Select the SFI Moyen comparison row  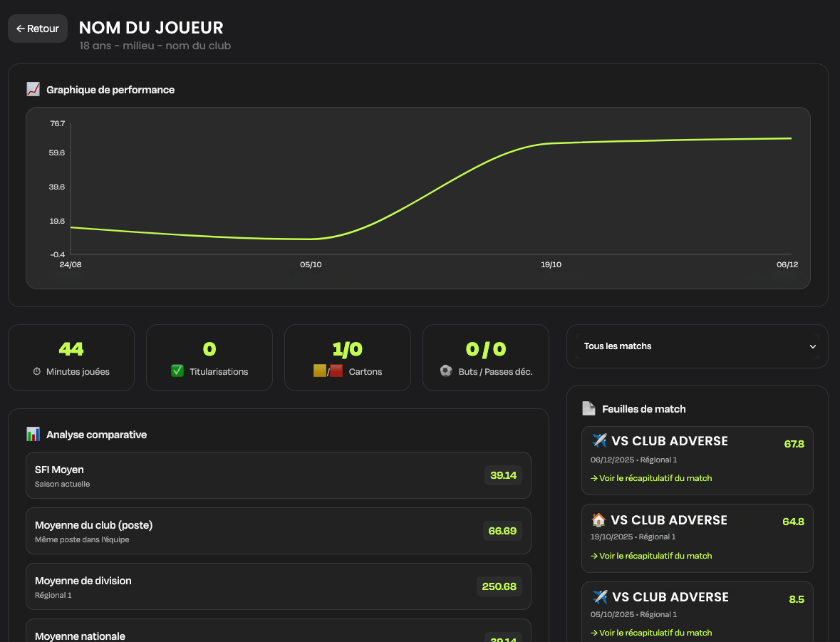click(x=278, y=475)
